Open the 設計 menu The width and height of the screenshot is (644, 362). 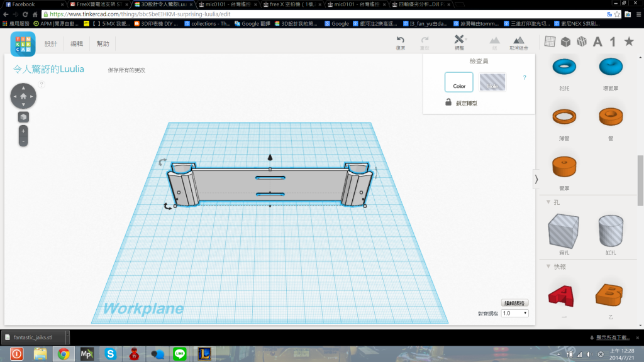coord(51,43)
